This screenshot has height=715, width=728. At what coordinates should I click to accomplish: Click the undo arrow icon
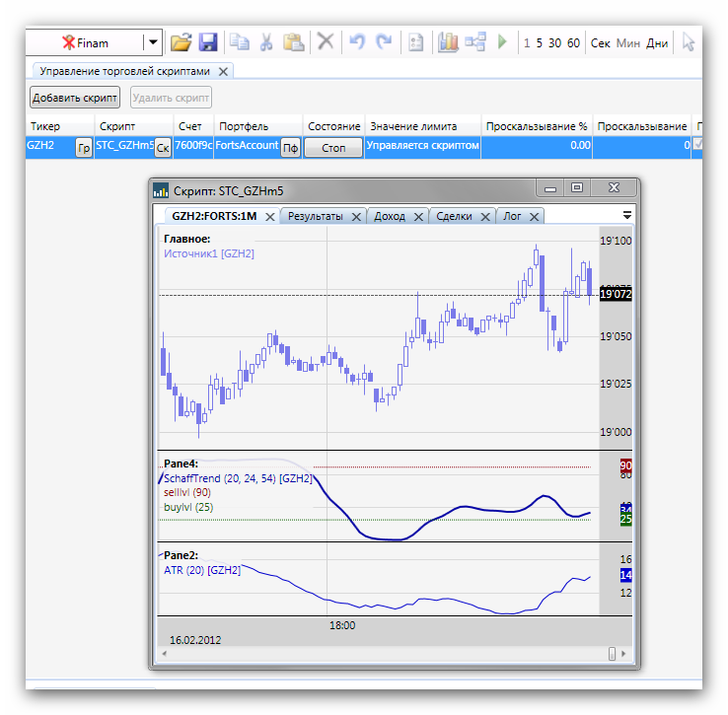click(357, 42)
